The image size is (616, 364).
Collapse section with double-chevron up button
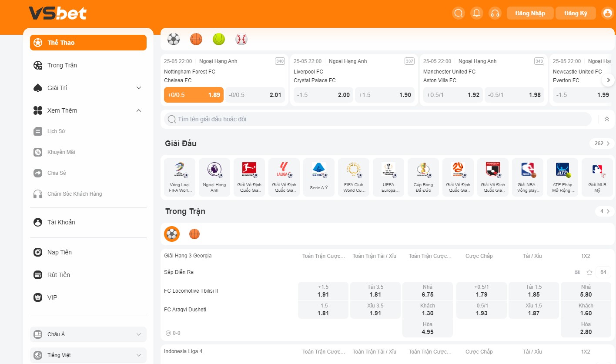[x=607, y=119]
